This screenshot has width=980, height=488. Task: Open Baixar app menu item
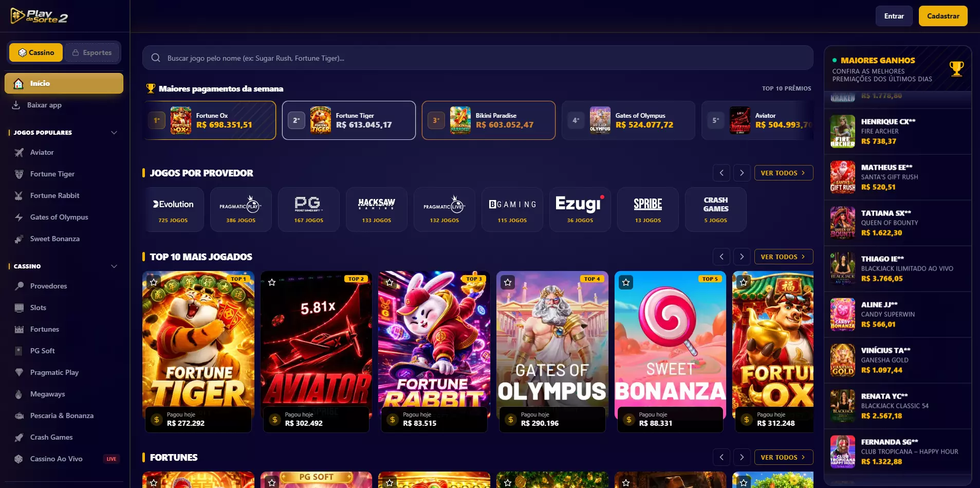click(x=64, y=105)
